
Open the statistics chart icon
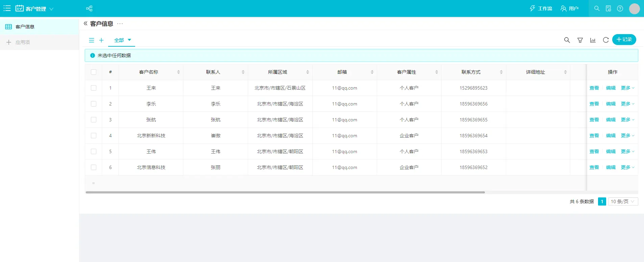tap(593, 40)
